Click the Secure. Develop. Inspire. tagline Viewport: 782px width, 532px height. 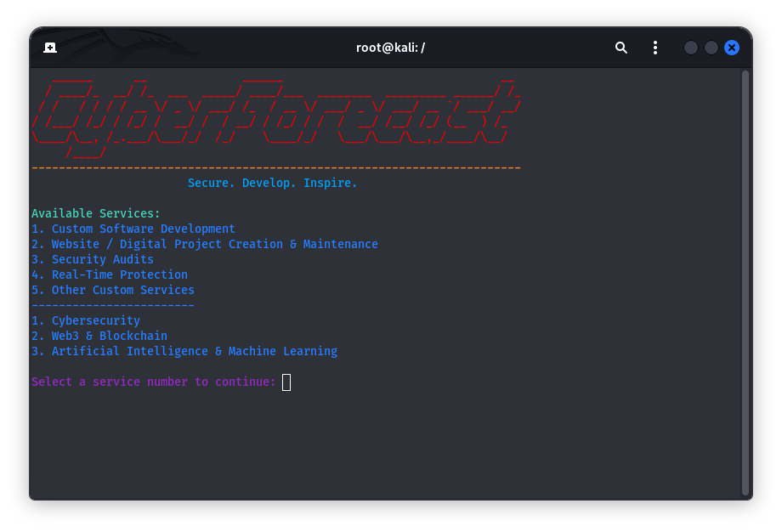pos(272,183)
